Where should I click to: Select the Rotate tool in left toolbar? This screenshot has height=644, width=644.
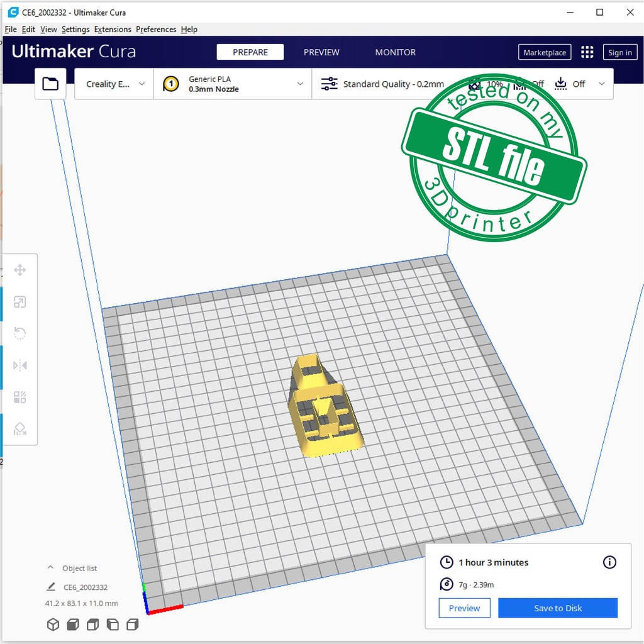pyautogui.click(x=19, y=334)
